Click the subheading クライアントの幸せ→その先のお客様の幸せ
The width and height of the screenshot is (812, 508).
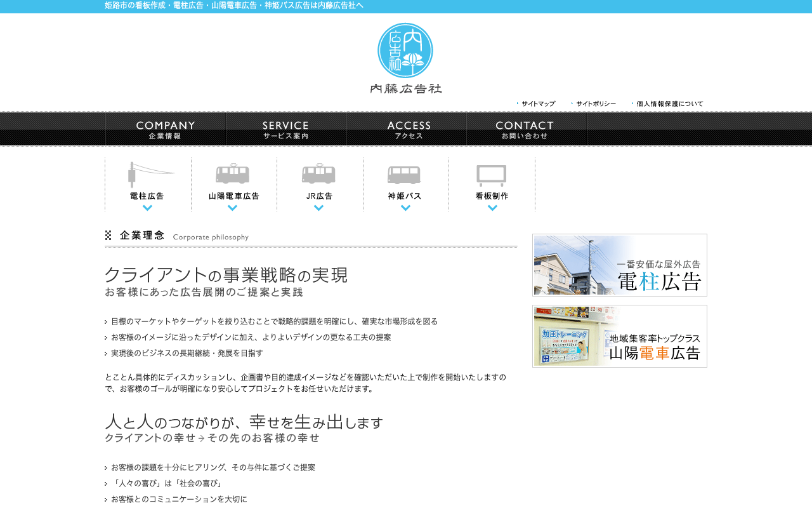point(212,438)
